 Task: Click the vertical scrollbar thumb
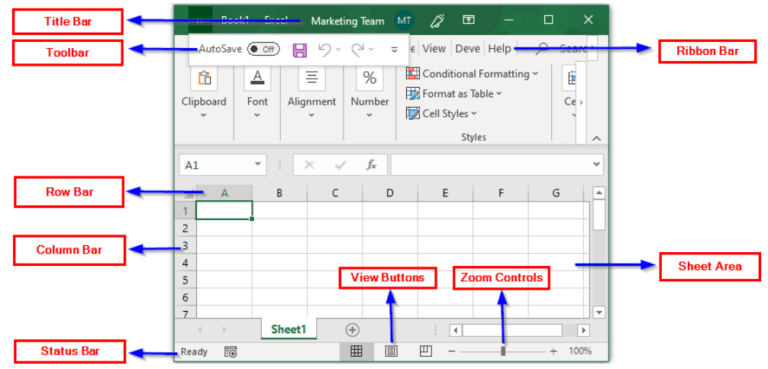coord(599,215)
